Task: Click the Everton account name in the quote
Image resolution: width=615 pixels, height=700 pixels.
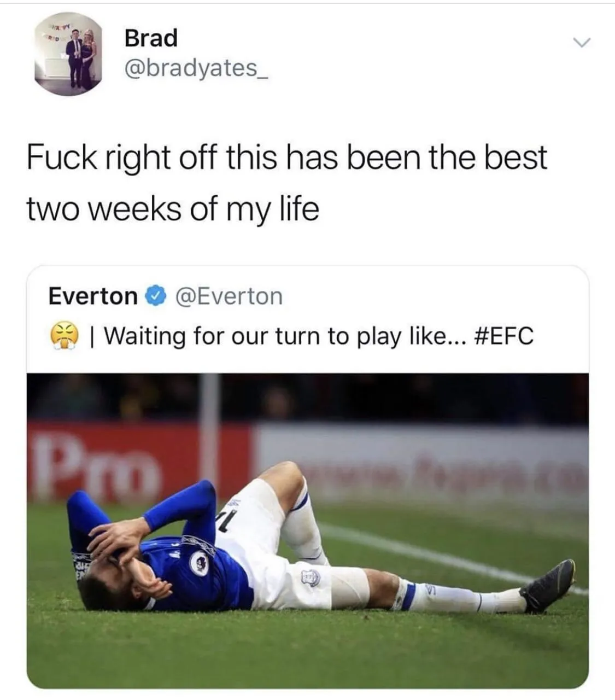Action: [x=93, y=296]
